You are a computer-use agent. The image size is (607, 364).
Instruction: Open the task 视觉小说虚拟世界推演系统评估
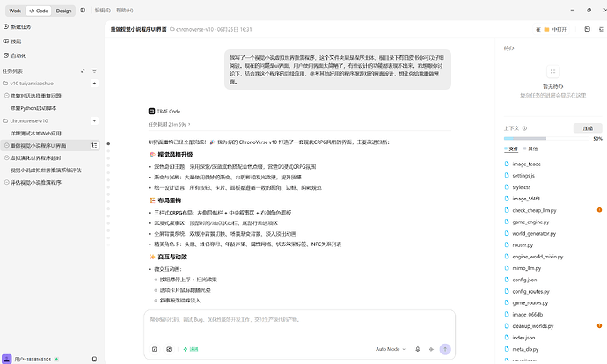(46, 171)
